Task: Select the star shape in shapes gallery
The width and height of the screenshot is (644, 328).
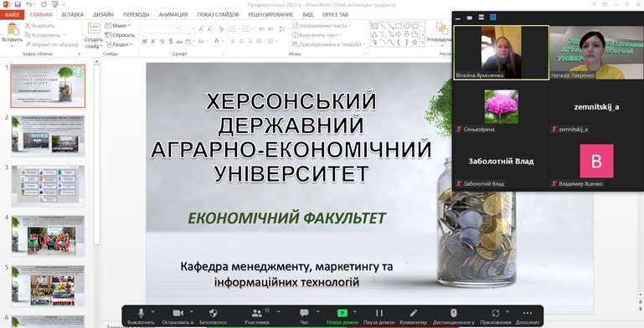Action: 415,43
